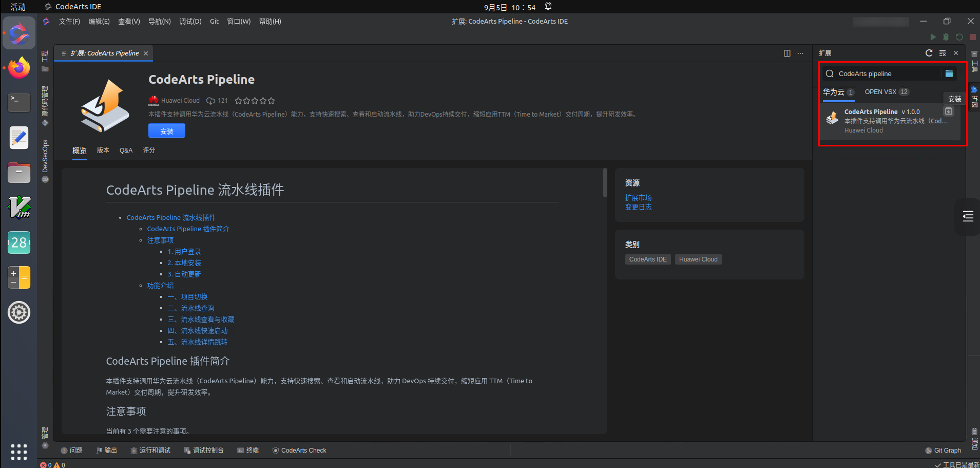Jump to 三、流水线查看与收藏 link
Screen dimensions: 980x468
201,320
